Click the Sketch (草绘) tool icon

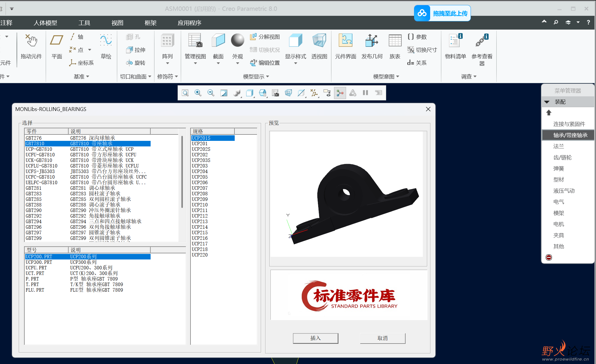click(x=106, y=41)
